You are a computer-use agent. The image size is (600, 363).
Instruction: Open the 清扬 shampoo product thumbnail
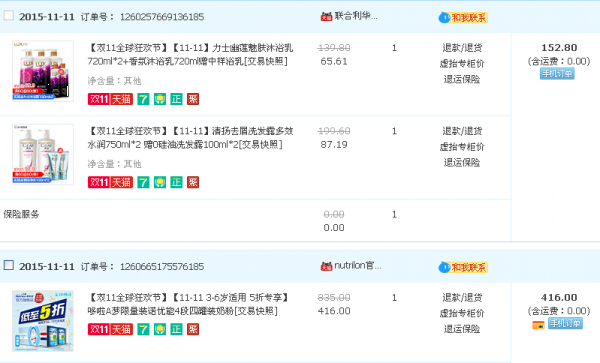click(43, 155)
